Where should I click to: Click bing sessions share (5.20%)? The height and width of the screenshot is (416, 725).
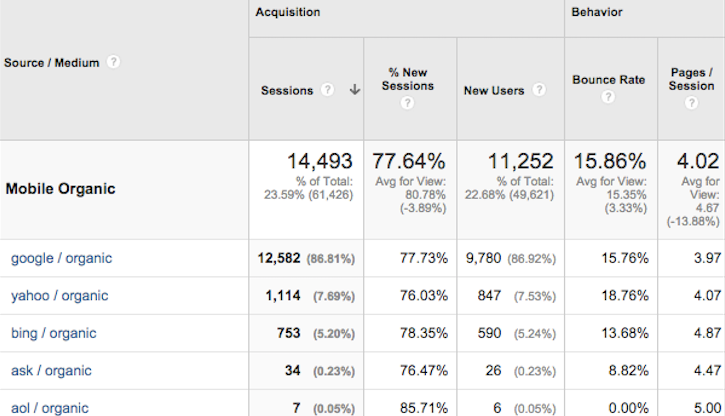coord(334,334)
